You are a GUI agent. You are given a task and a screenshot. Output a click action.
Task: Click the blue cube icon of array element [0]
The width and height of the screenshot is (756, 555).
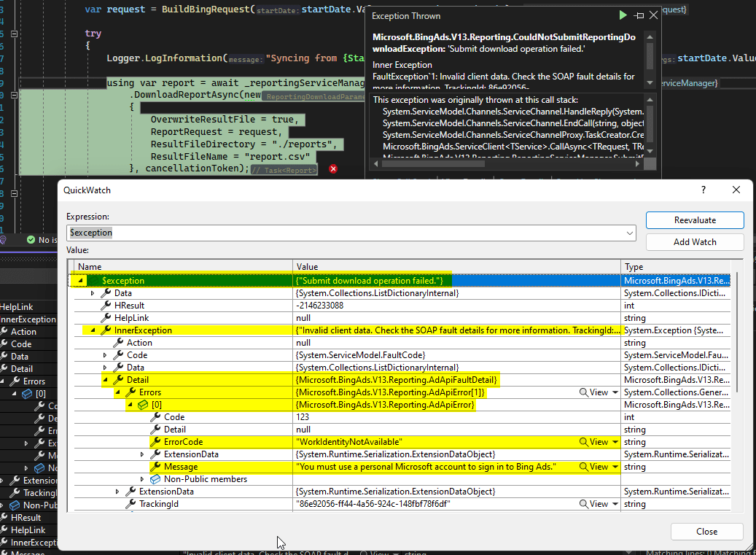pyautogui.click(x=142, y=404)
